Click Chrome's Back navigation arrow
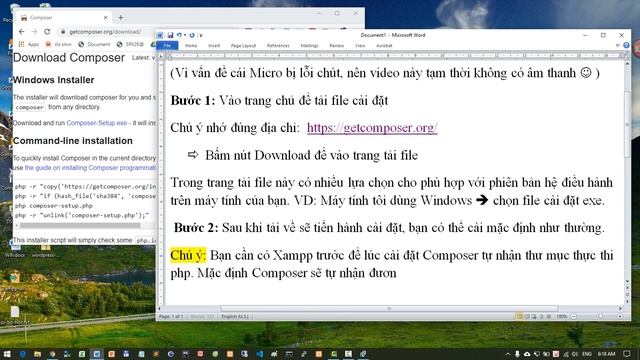 pos(21,31)
